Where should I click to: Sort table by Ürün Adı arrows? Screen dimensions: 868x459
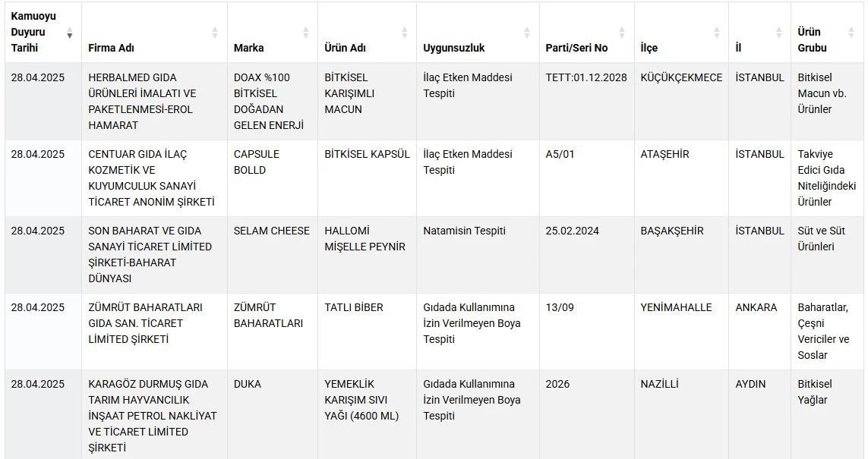tap(405, 33)
